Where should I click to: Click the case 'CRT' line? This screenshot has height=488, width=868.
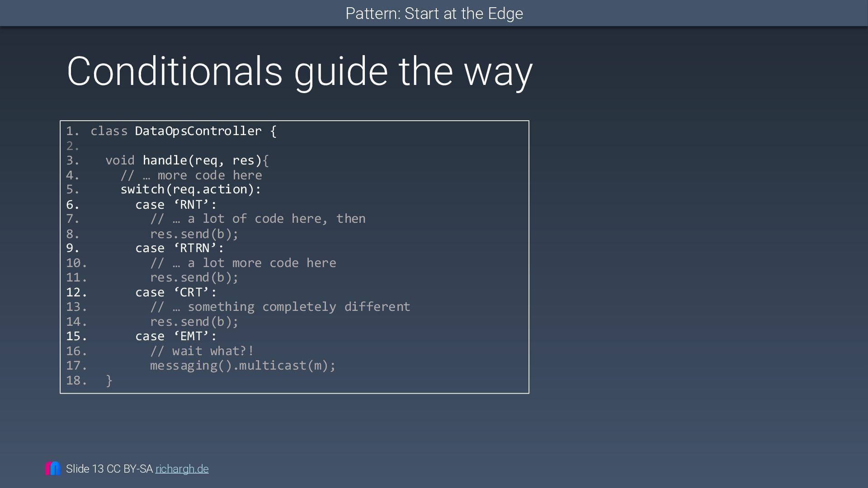[176, 292]
